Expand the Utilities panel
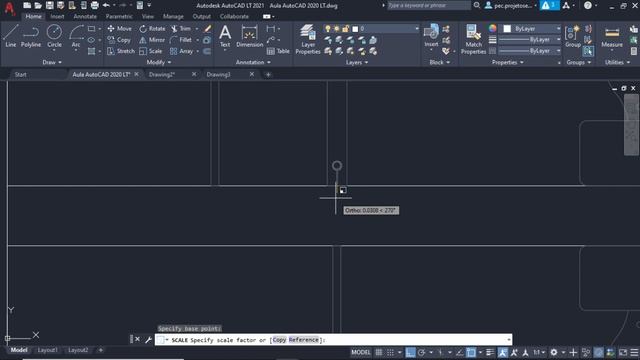 pos(617,62)
